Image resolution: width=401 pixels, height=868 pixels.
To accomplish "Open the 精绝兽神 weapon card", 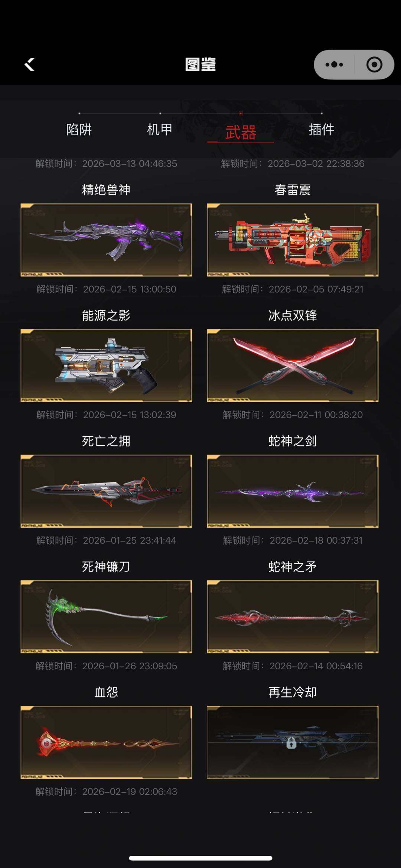I will coord(106,240).
